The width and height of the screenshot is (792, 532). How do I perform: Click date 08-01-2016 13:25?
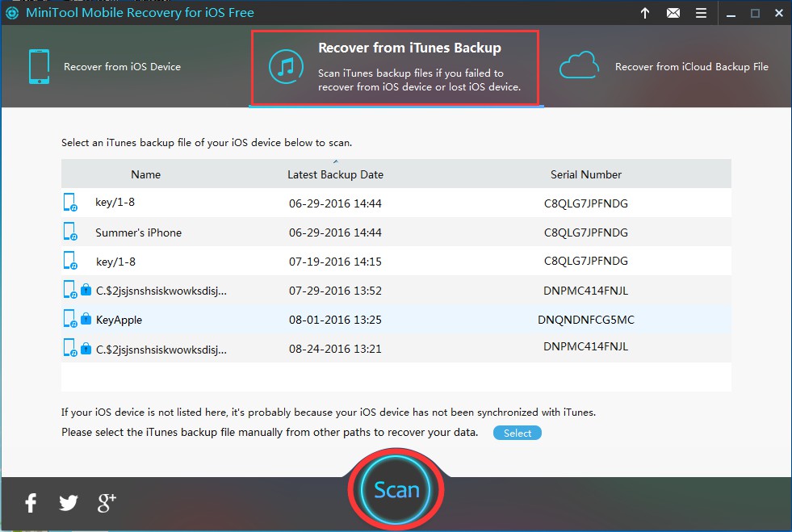(x=335, y=320)
